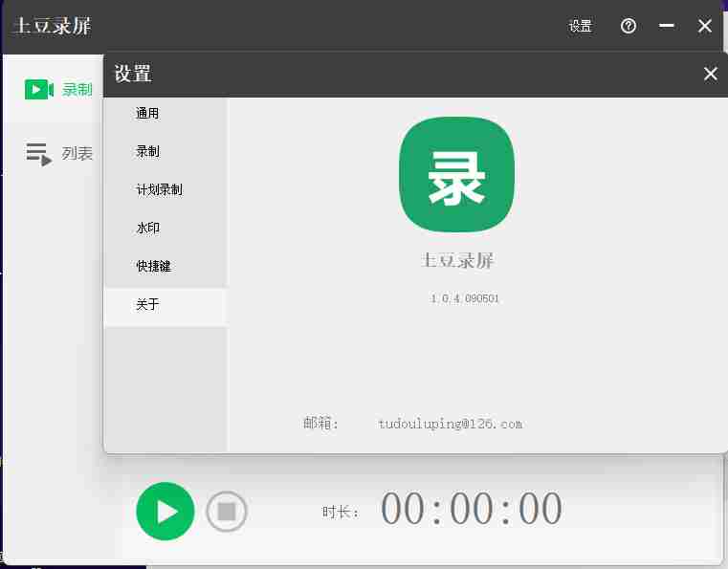Click the 设置 button in the title bar
This screenshot has width=728, height=569.
(x=581, y=26)
